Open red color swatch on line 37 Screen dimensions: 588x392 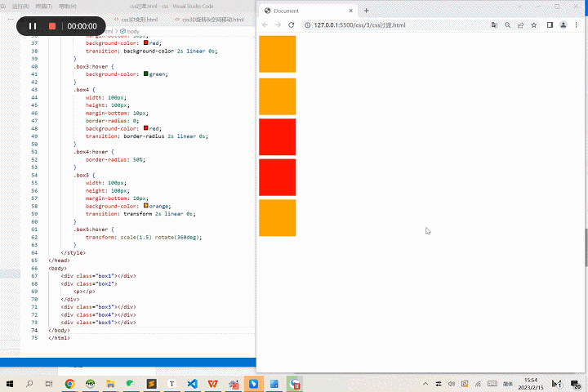point(146,42)
